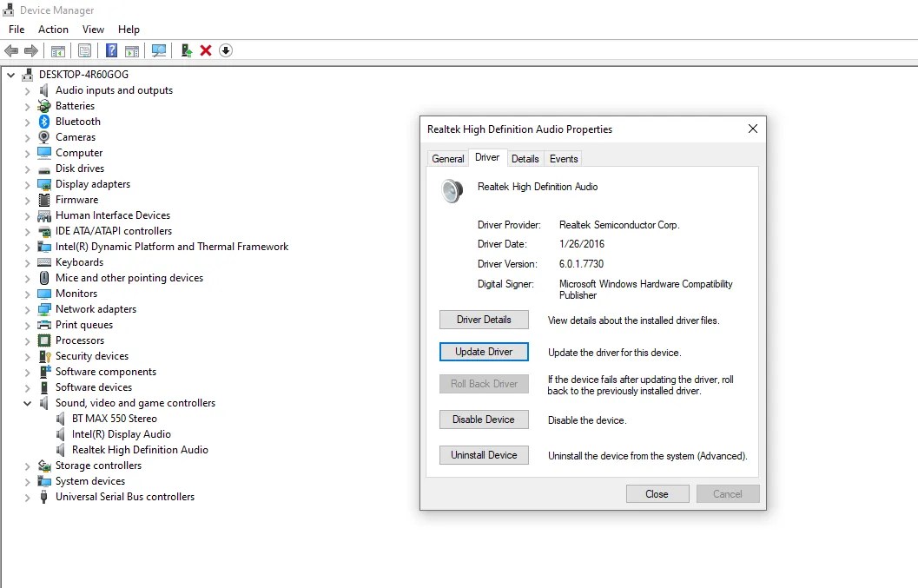Image resolution: width=918 pixels, height=588 pixels.
Task: Expand the Display adapters category
Action: point(26,184)
